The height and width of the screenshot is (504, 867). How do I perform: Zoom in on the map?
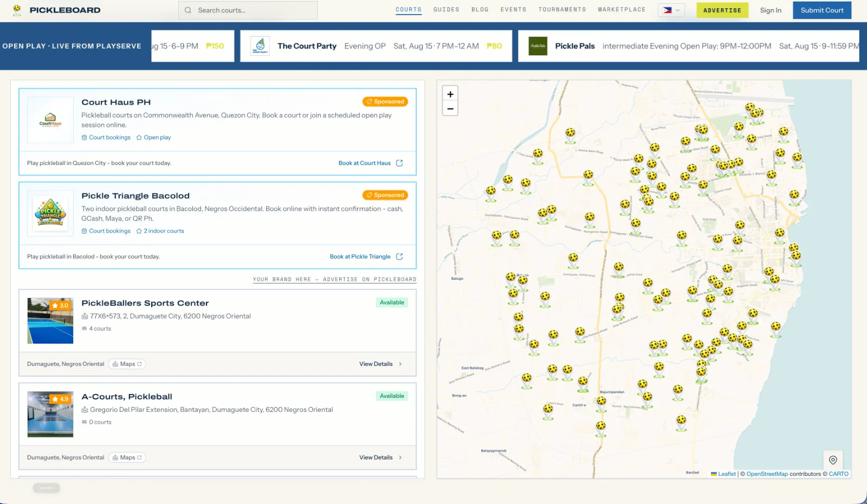(450, 94)
